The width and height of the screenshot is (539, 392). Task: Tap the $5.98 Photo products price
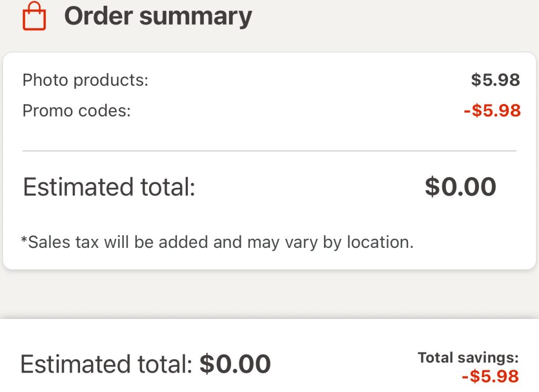[x=495, y=81]
